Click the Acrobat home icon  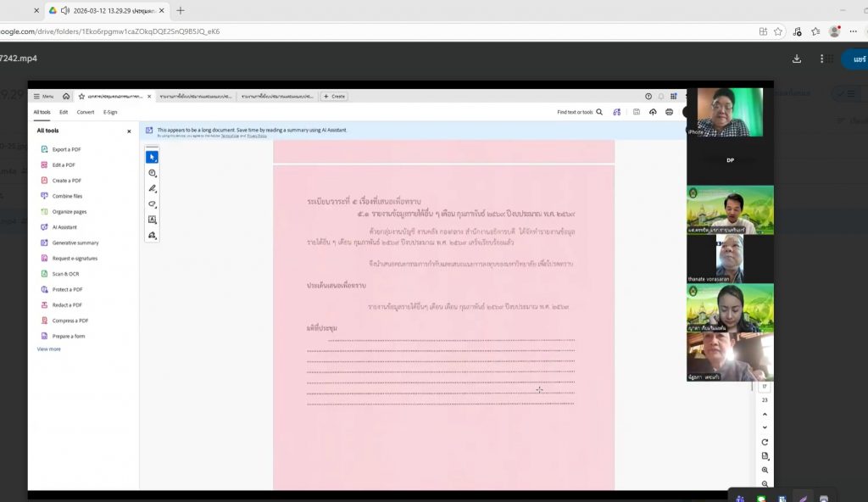(66, 97)
